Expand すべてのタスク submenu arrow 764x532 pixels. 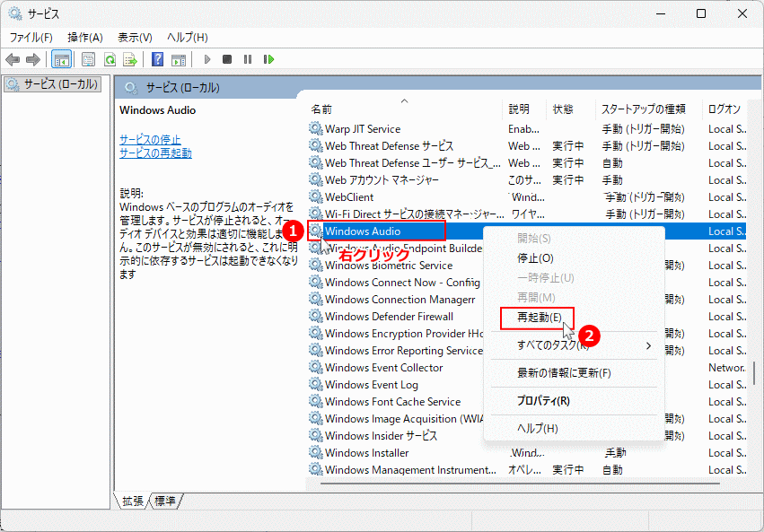(648, 345)
